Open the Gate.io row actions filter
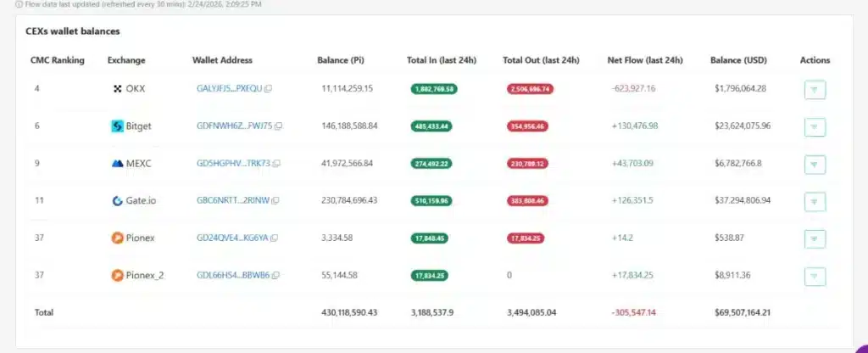 tap(815, 202)
